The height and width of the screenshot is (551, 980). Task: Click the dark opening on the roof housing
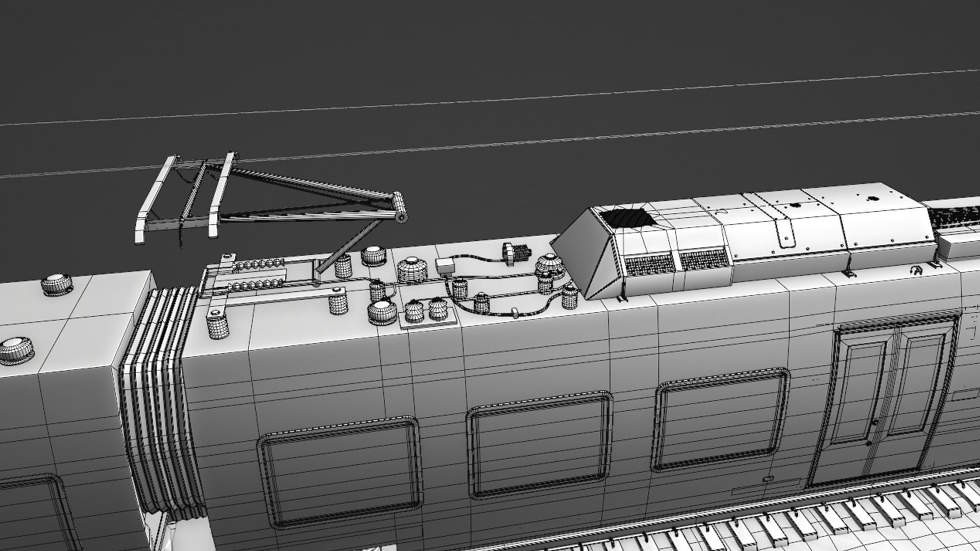tap(627, 218)
